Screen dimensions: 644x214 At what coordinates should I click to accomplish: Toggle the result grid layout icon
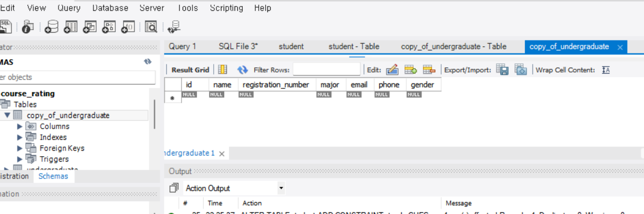[223, 70]
